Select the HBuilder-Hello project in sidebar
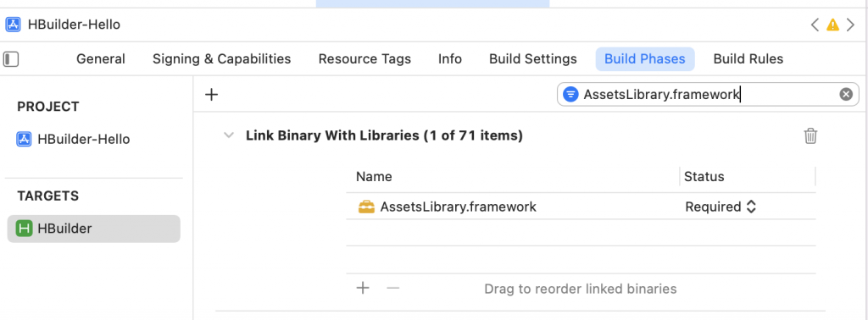This screenshot has width=868, height=320. (73, 140)
